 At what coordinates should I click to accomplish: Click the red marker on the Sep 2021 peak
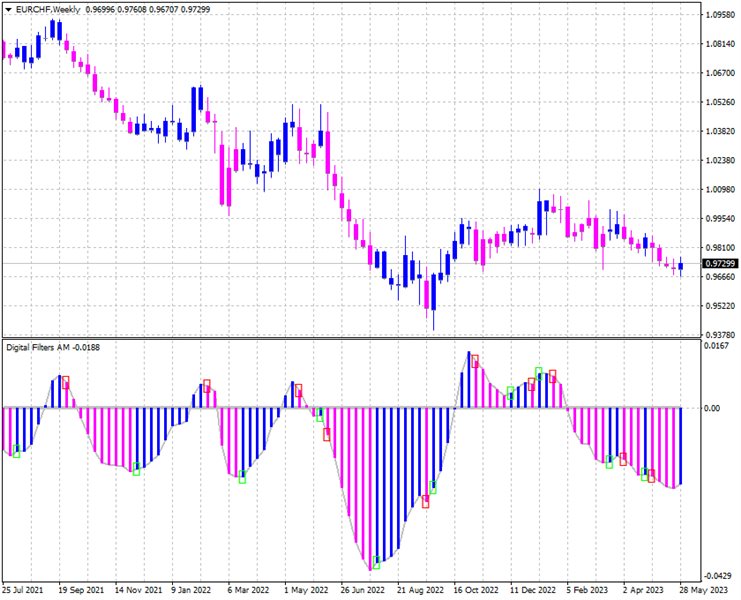(x=66, y=382)
